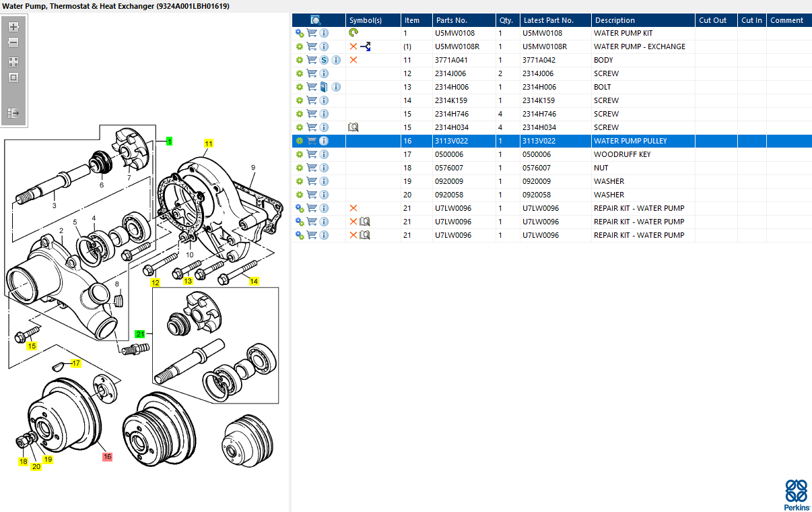Click the single-square view icon in diagram toolbar
This screenshot has width=812, height=512.
click(13, 77)
